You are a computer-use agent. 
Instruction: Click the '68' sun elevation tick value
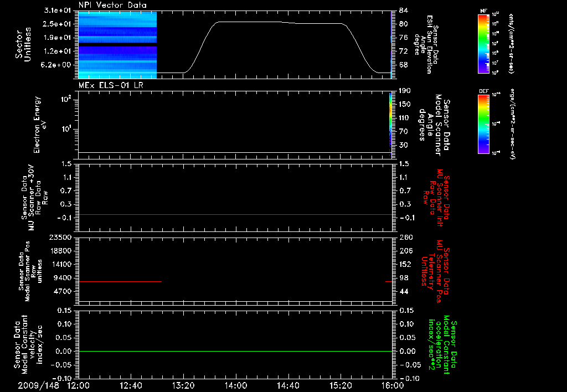(x=404, y=65)
